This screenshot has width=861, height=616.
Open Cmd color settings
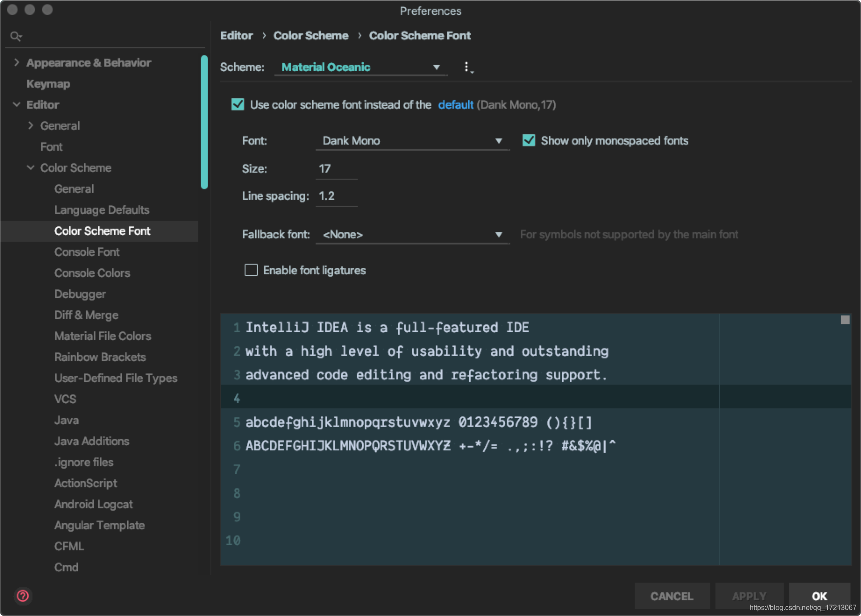pyautogui.click(x=66, y=567)
